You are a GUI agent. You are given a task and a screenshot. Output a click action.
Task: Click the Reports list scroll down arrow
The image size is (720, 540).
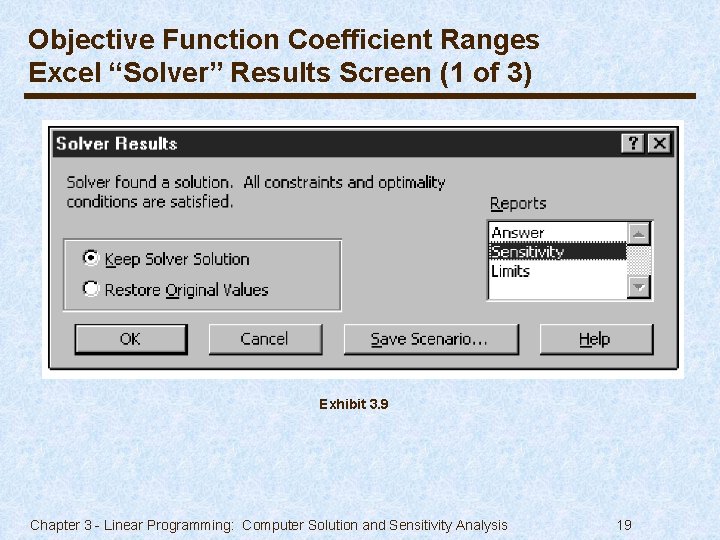(639, 287)
